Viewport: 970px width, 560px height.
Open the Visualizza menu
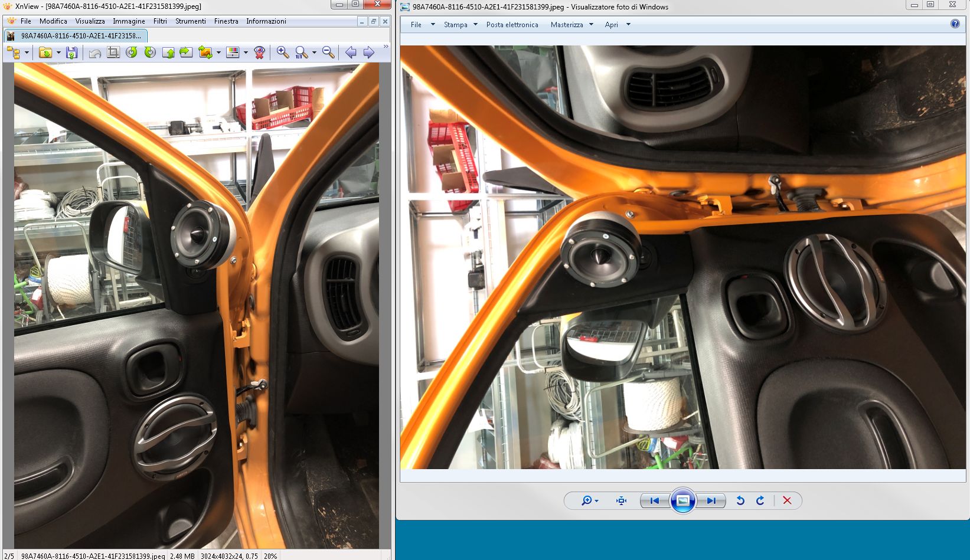click(90, 21)
